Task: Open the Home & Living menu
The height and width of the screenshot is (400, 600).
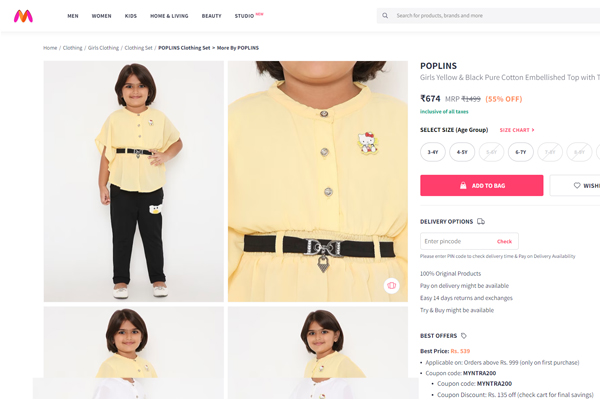Action: coord(169,16)
